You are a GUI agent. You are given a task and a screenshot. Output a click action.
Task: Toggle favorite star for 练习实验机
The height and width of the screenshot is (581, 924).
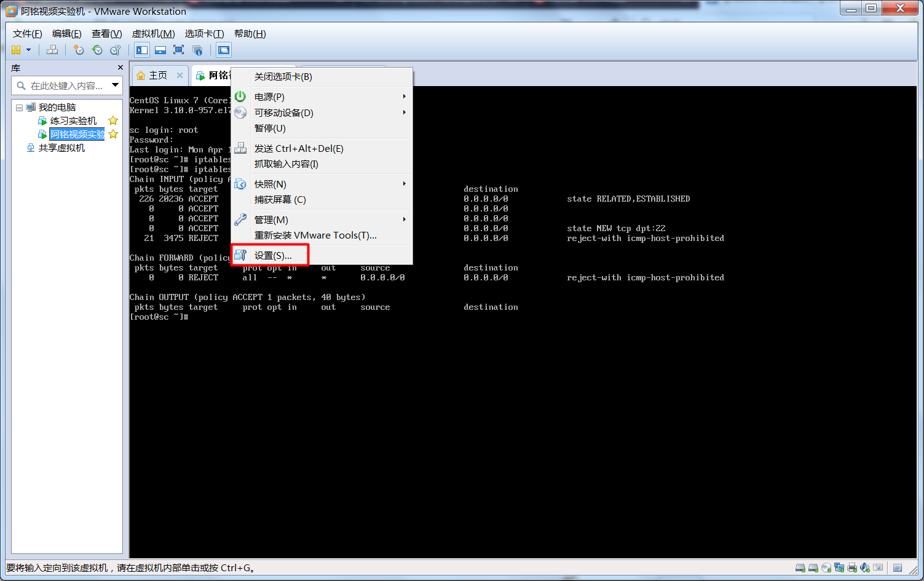tap(113, 121)
